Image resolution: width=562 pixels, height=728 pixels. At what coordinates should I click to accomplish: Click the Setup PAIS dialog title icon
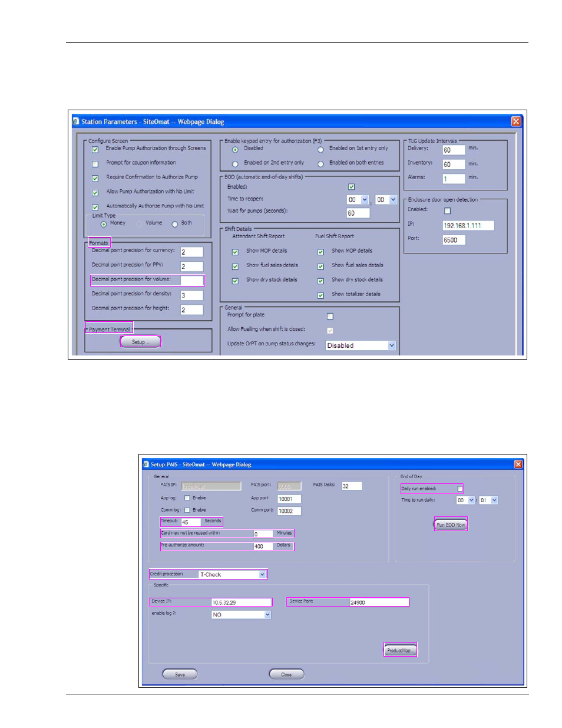[x=146, y=465]
